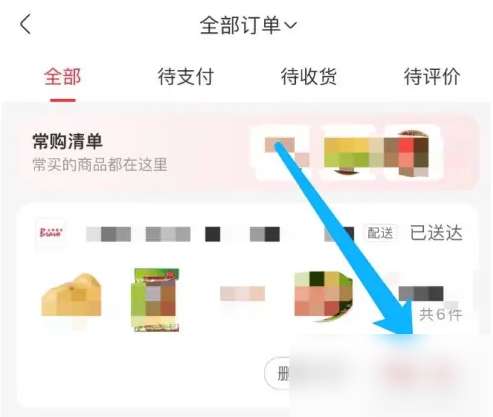Open rightmost red product thumbnail in 常购清单
The width and height of the screenshot is (493, 417).
412,153
